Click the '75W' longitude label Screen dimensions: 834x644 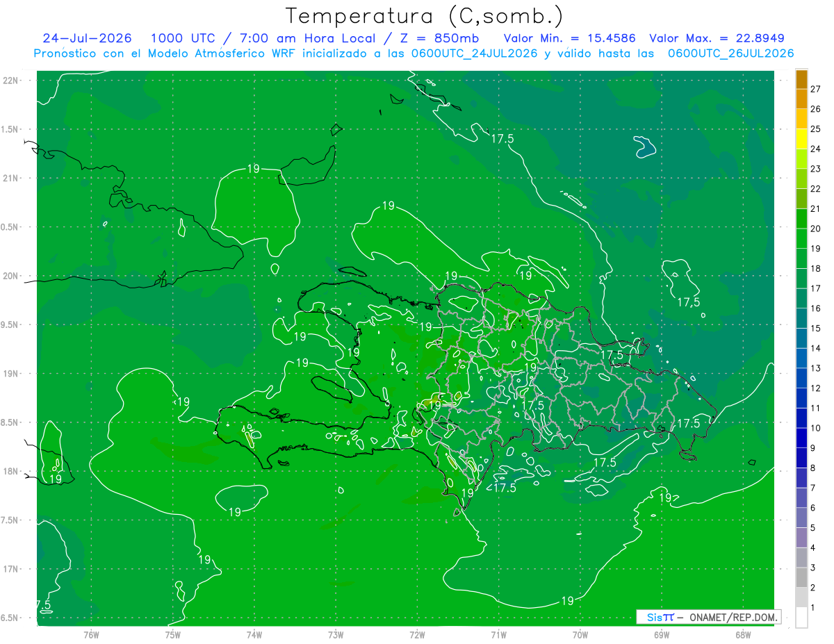coord(173,635)
